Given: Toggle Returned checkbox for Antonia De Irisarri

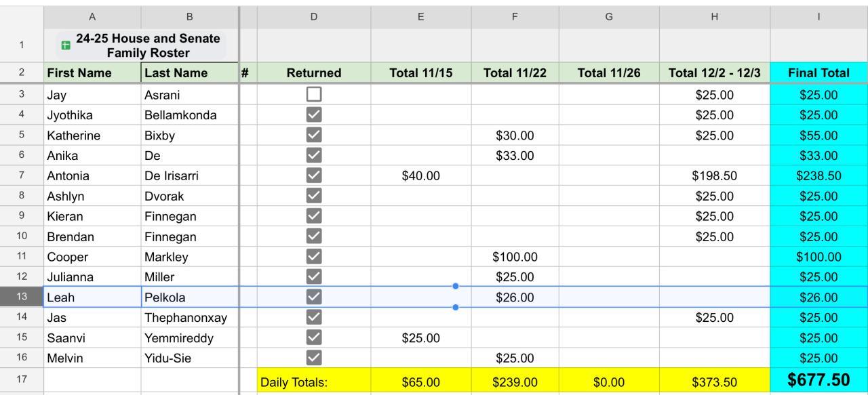Looking at the screenshot, I should (x=314, y=175).
